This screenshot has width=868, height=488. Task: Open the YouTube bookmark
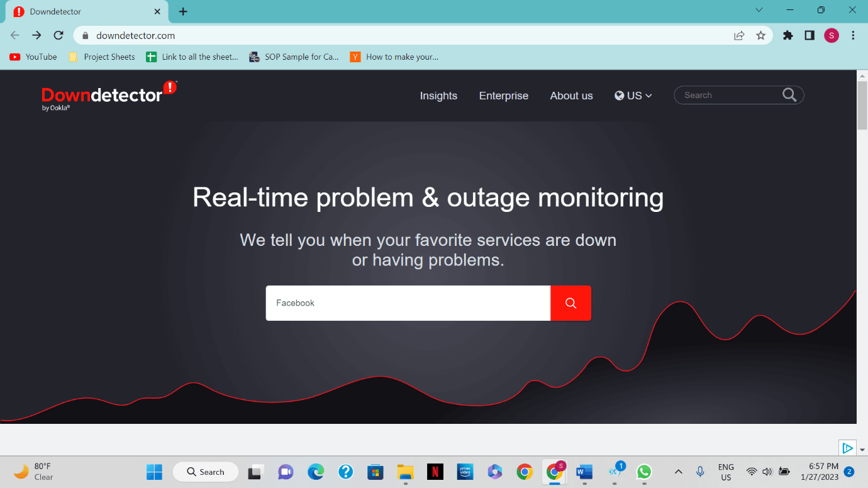(33, 57)
